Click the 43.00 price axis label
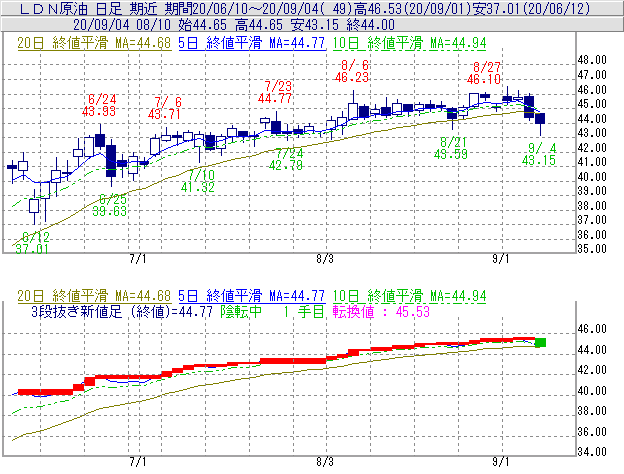 pos(592,133)
